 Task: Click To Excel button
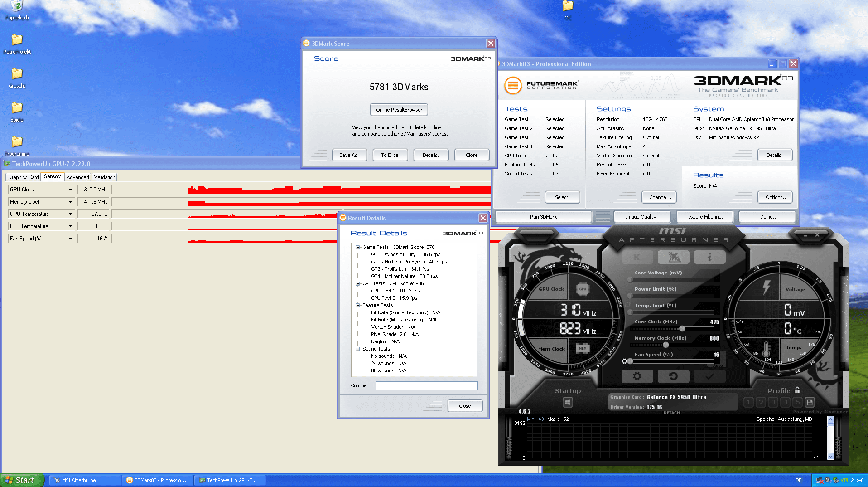390,155
